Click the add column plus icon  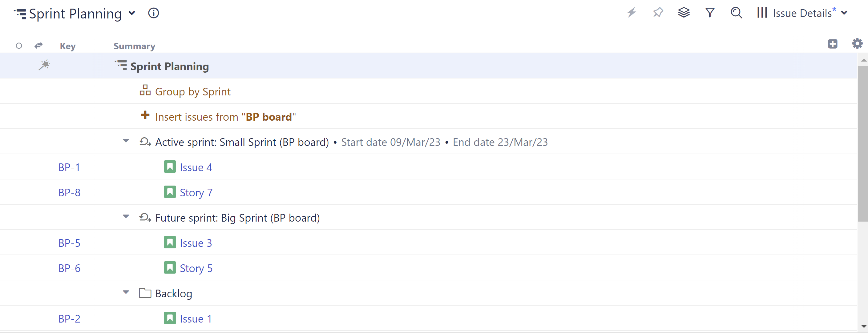coord(833,44)
